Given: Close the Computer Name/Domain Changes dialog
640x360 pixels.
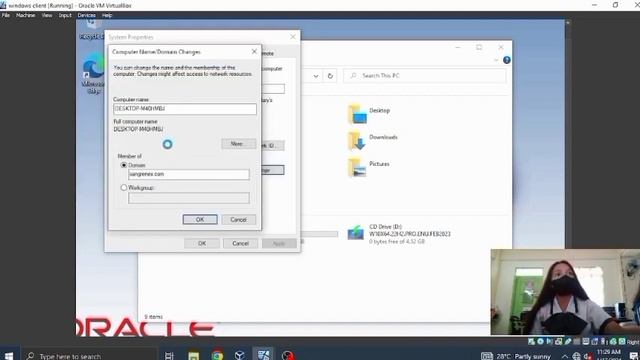Looking at the screenshot, I should (x=254, y=52).
